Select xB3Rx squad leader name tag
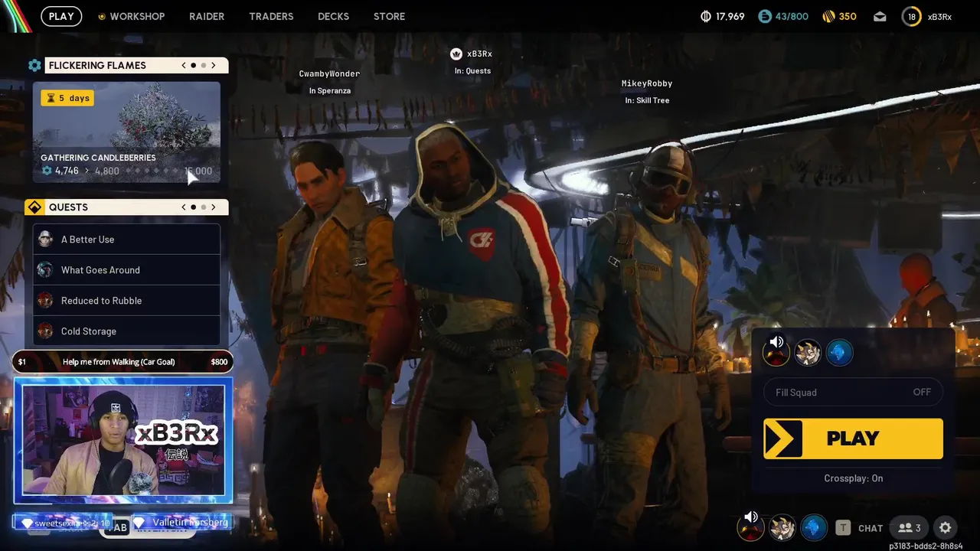This screenshot has width=980, height=551. click(x=479, y=54)
